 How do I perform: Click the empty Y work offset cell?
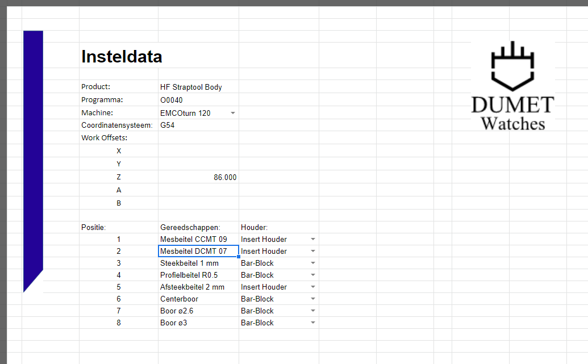198,164
